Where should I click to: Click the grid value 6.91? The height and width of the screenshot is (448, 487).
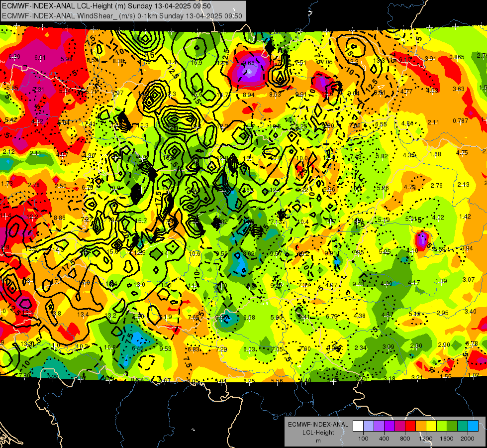[x=40, y=58]
